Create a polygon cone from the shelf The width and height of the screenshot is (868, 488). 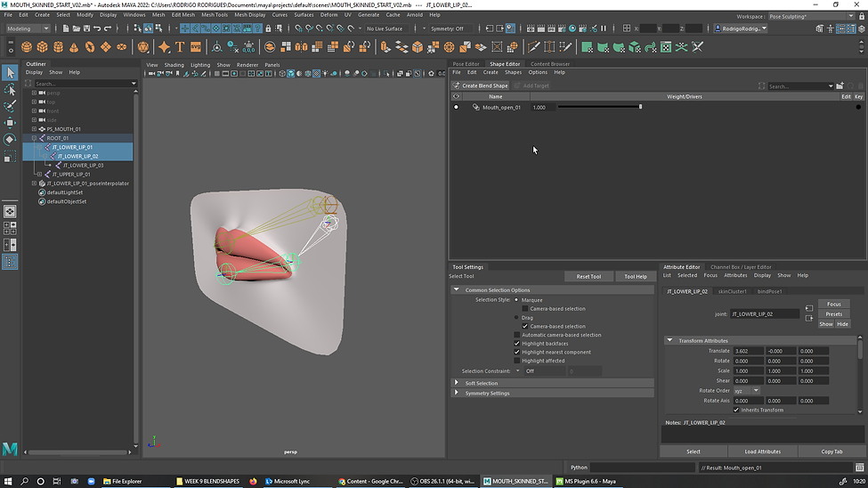coord(74,47)
